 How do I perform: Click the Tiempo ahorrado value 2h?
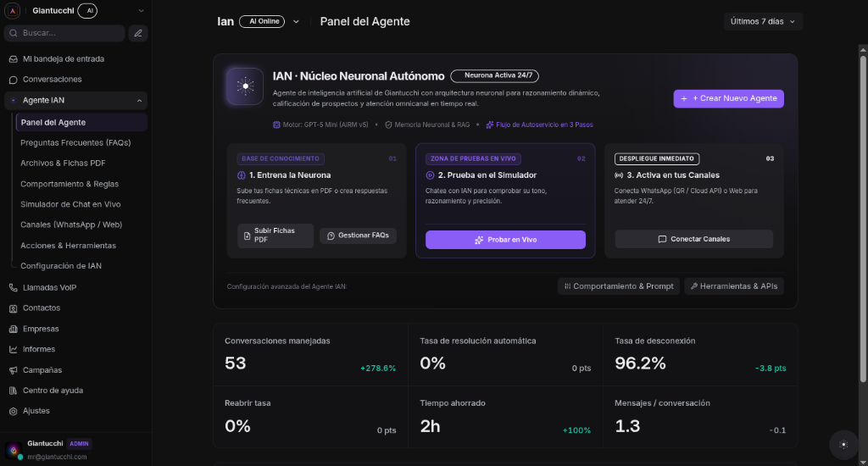coord(430,427)
